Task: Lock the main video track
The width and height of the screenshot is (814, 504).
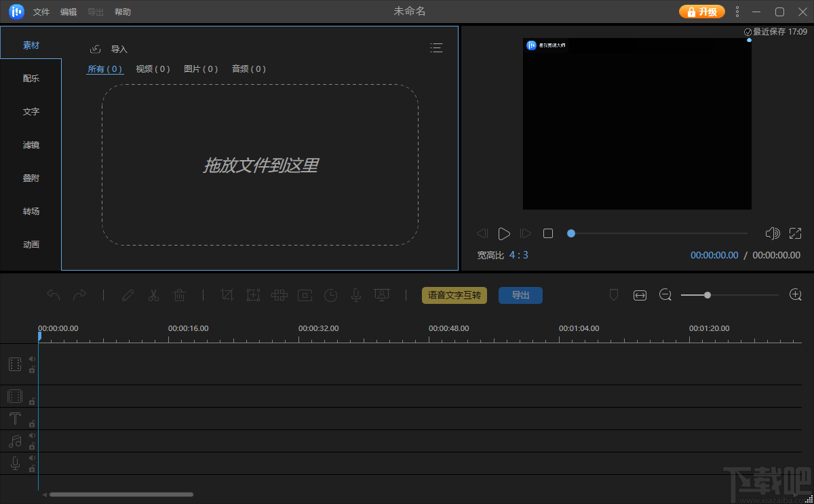Action: [x=32, y=370]
